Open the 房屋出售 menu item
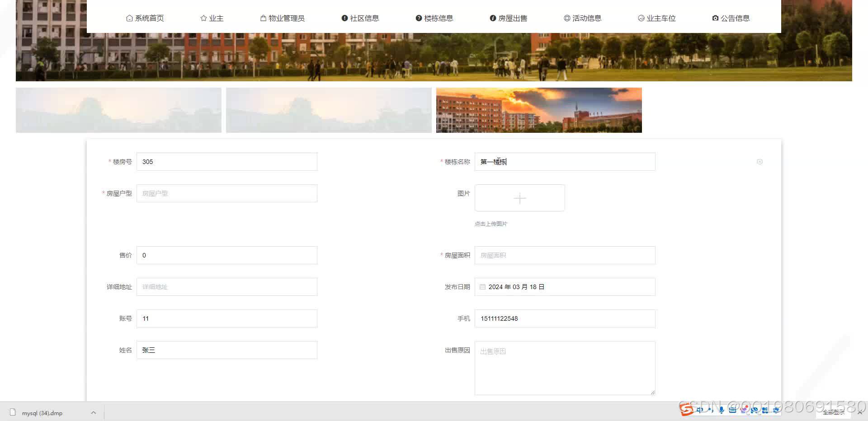The image size is (868, 421). [x=508, y=18]
